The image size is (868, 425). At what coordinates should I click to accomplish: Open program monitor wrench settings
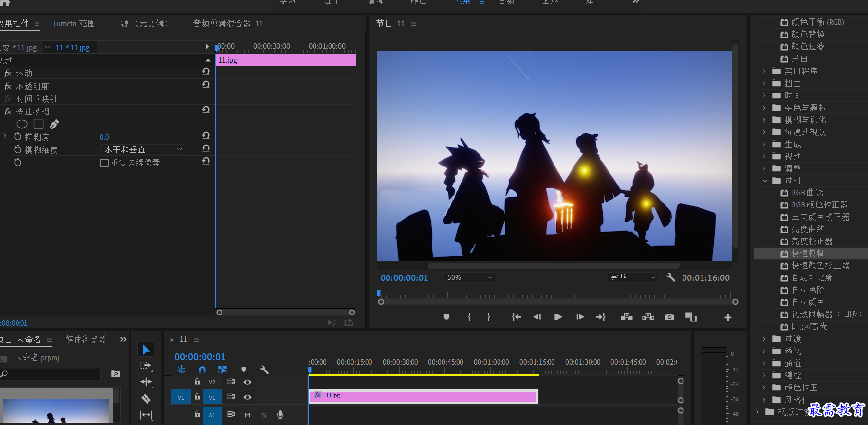coord(671,277)
